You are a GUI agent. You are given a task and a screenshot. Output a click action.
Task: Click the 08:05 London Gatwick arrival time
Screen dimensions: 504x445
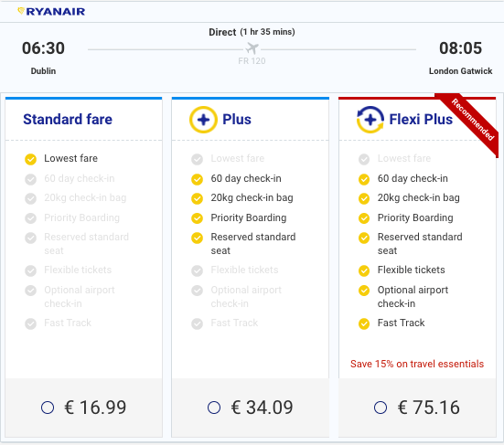[461, 48]
